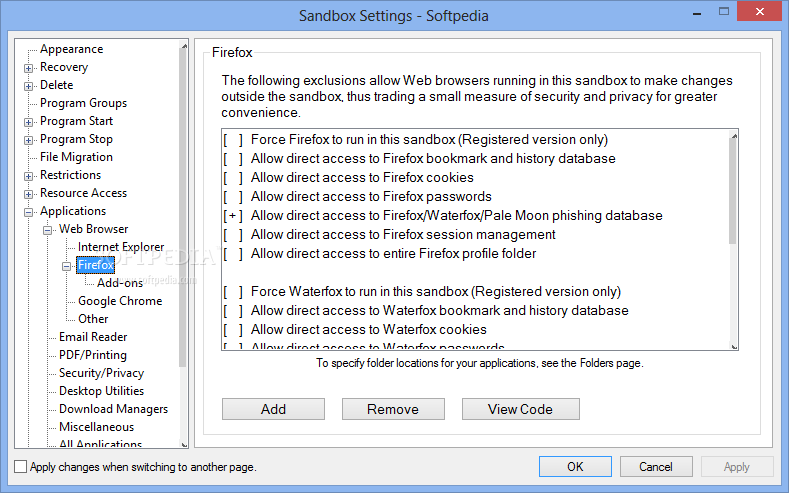The image size is (789, 493).
Task: Toggle Firefox bookmark and history database access
Action: (x=233, y=159)
